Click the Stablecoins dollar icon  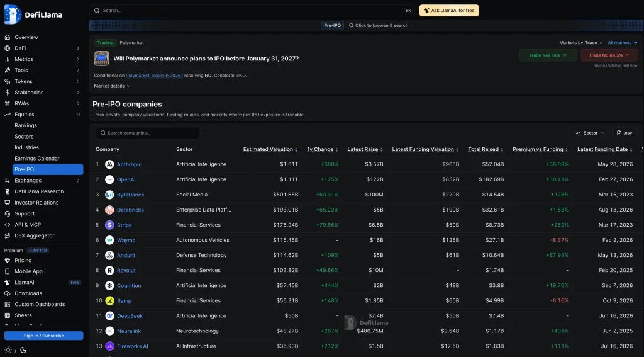[8, 93]
